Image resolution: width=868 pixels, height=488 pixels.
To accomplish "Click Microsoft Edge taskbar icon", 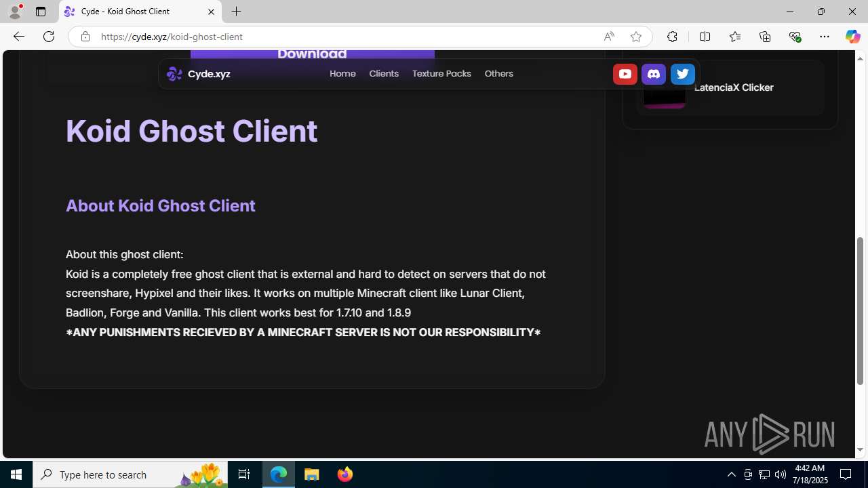I will 279,474.
